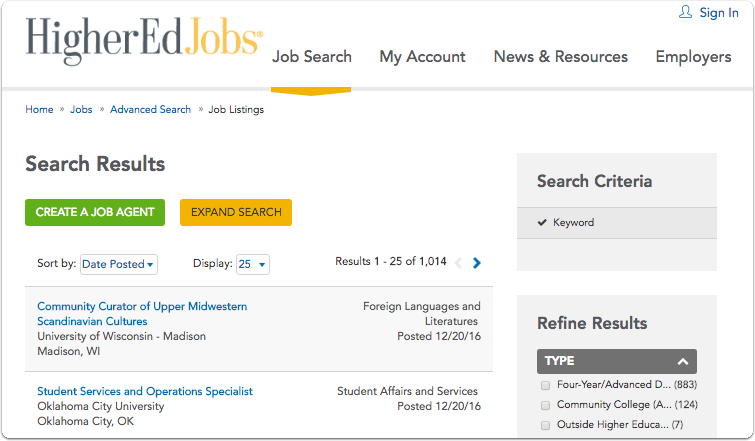Collapse the TYPE filter section
The image size is (755, 441).
click(617, 361)
